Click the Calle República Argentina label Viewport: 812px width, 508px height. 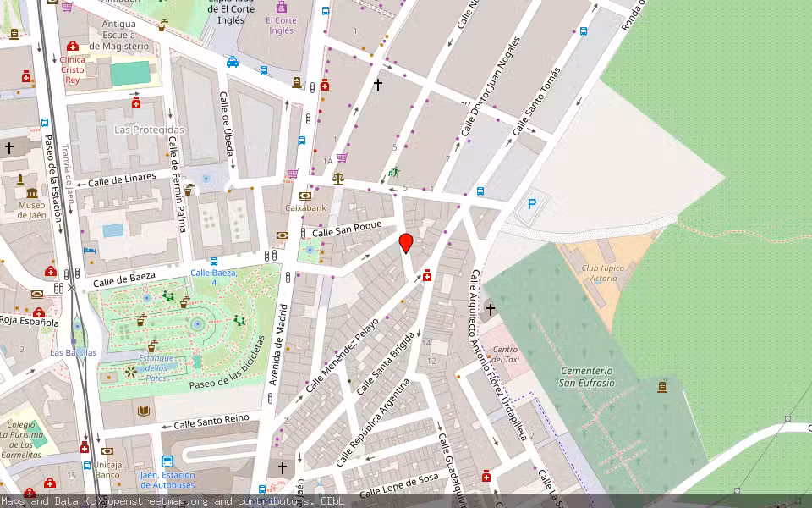click(x=373, y=422)
